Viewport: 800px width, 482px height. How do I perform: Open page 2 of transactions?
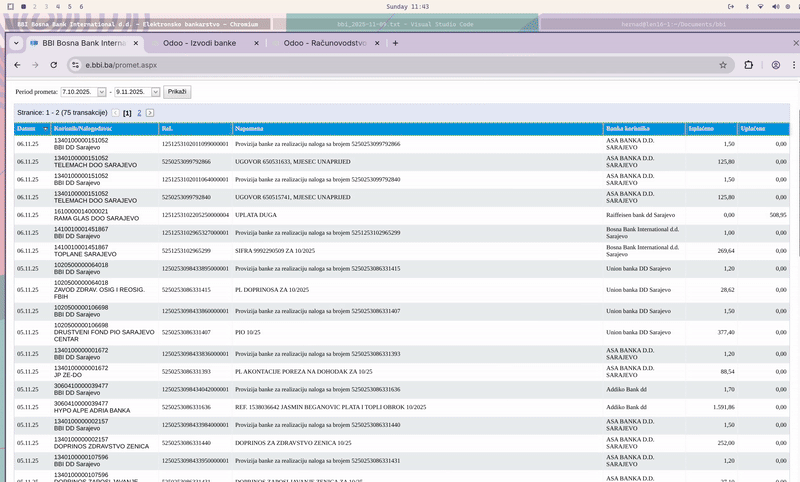(x=139, y=114)
